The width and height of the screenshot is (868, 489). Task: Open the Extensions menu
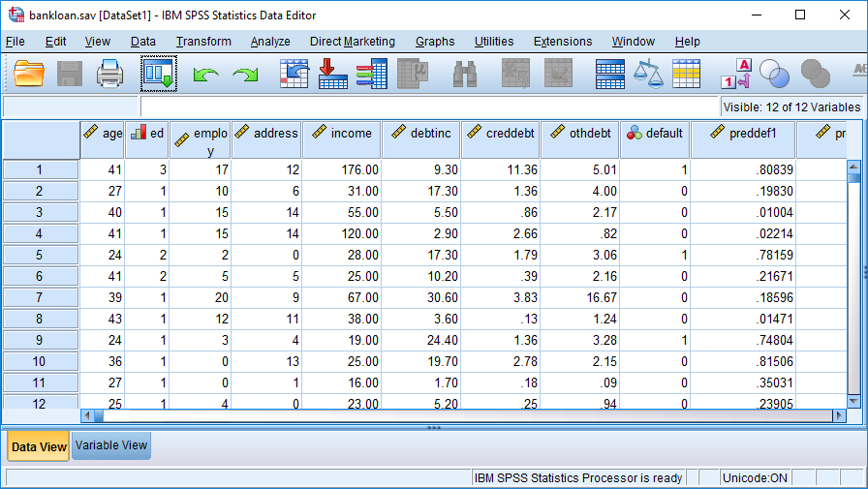[x=563, y=42]
